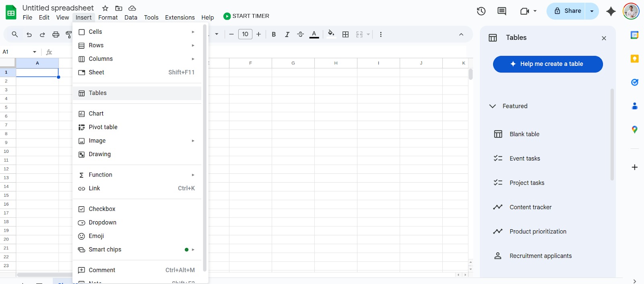Open the Share options dropdown arrow
The width and height of the screenshot is (644, 284).
592,11
